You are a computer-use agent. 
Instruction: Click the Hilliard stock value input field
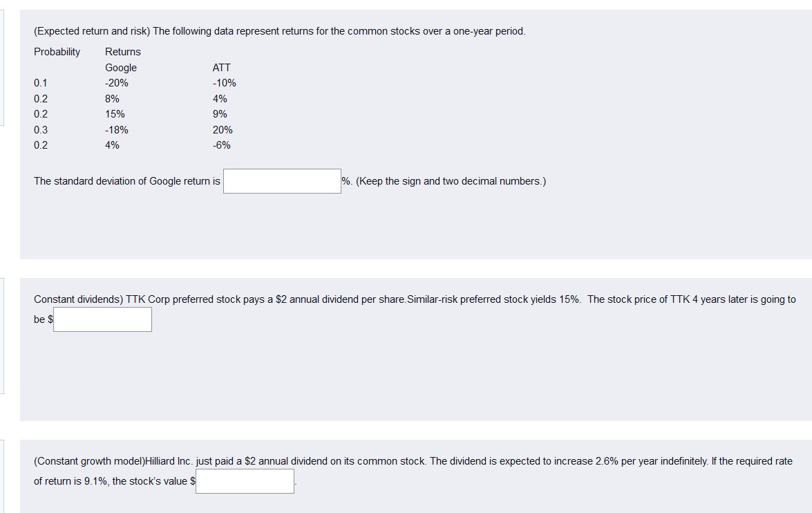[x=245, y=481]
